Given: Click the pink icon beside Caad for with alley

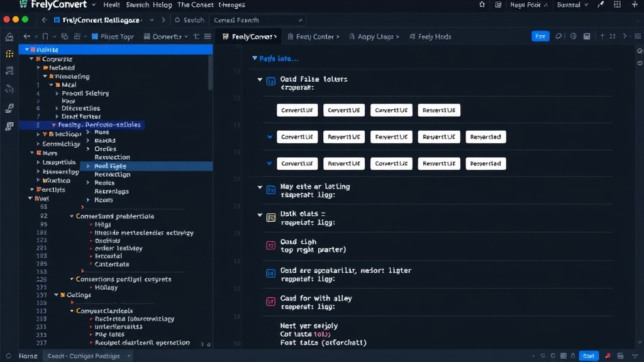Looking at the screenshot, I should coord(270,302).
